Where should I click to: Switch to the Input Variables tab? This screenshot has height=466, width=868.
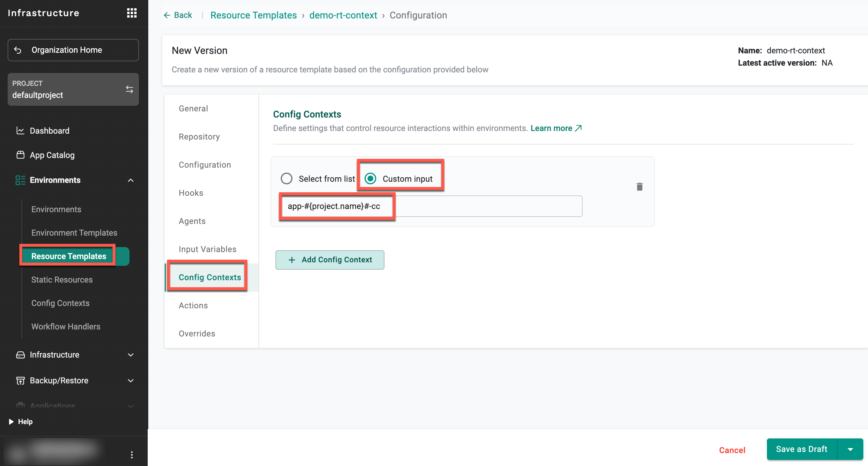[x=207, y=249]
